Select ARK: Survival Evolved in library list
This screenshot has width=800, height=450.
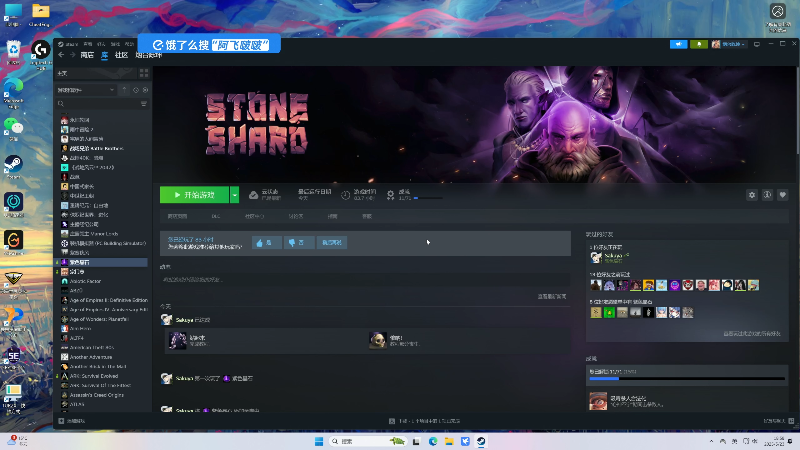93,376
